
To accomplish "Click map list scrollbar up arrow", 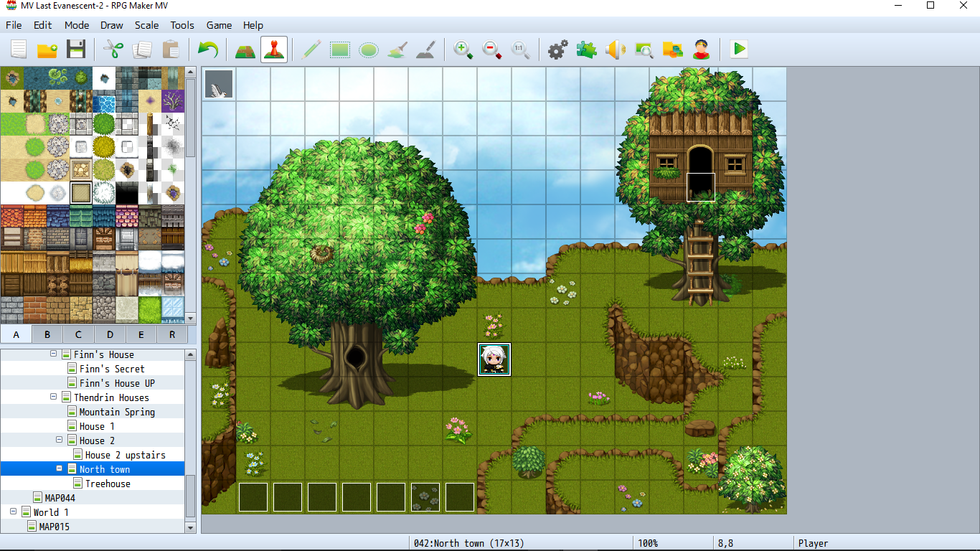I will (x=191, y=354).
